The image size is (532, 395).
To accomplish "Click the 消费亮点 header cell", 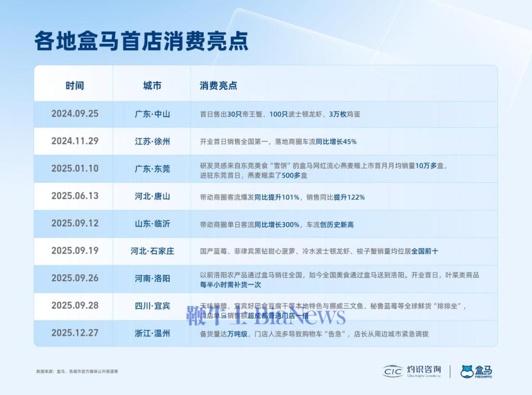I will coord(219,85).
